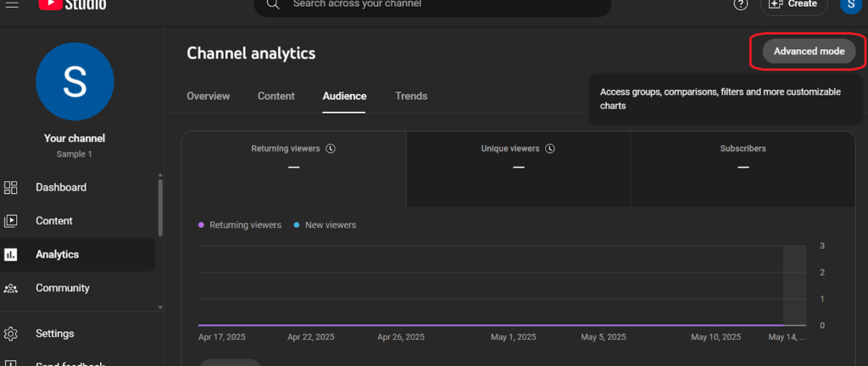868x366 pixels.
Task: Click the account avatar in top bar
Action: (851, 4)
